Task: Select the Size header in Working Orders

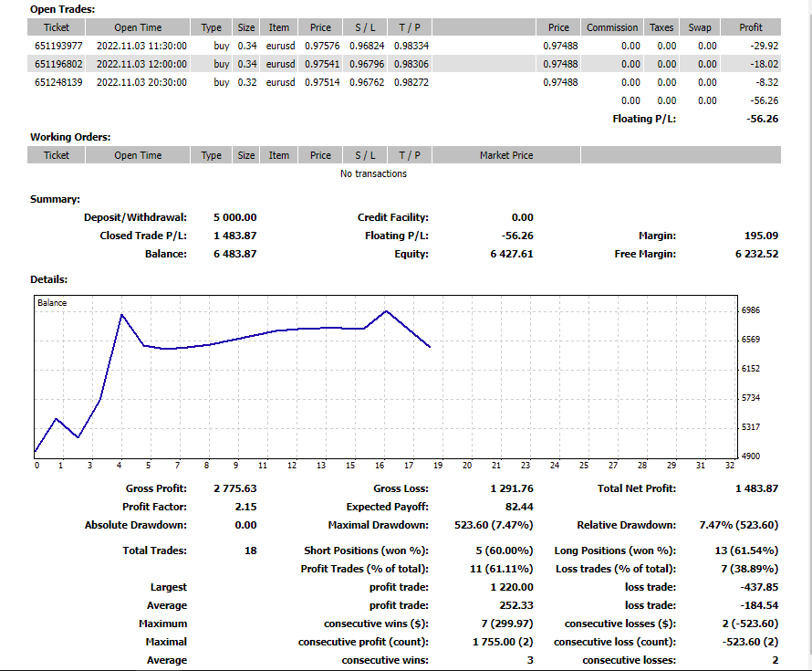Action: [246, 155]
